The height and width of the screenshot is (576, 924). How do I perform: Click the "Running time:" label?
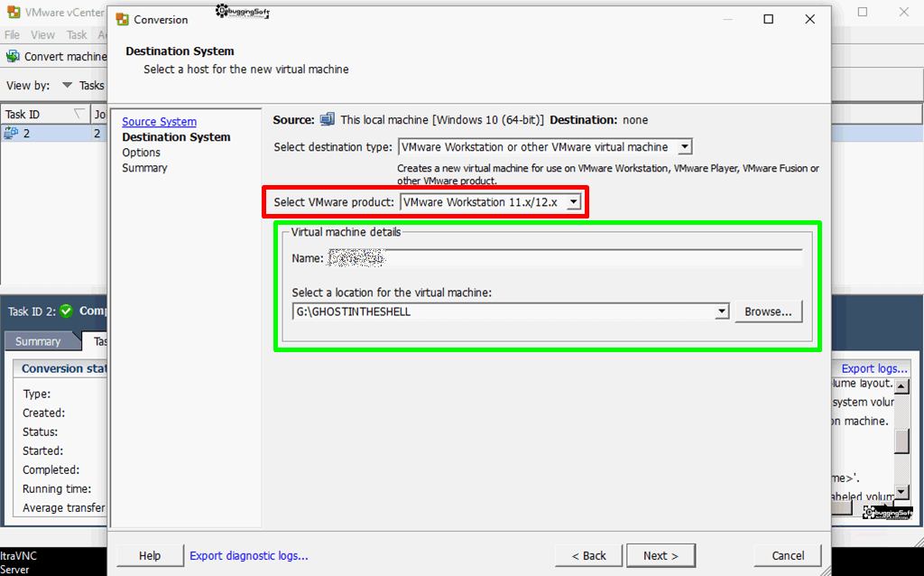click(57, 488)
